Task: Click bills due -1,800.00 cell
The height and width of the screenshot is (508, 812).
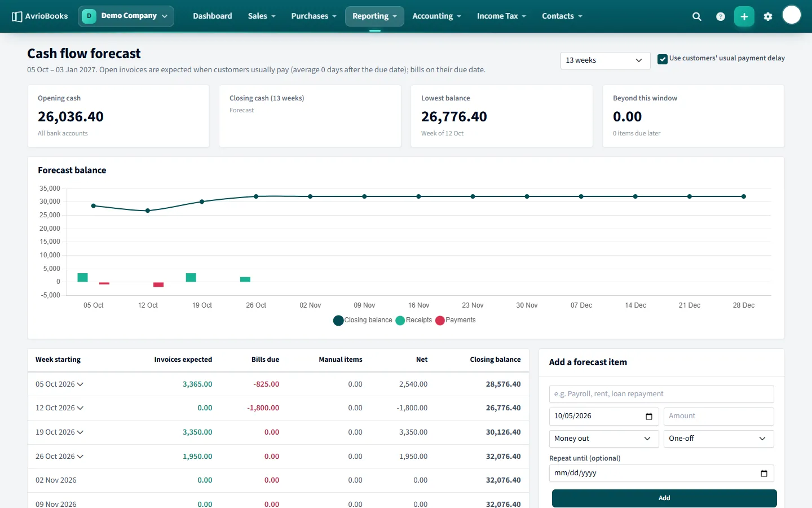Action: (x=263, y=408)
